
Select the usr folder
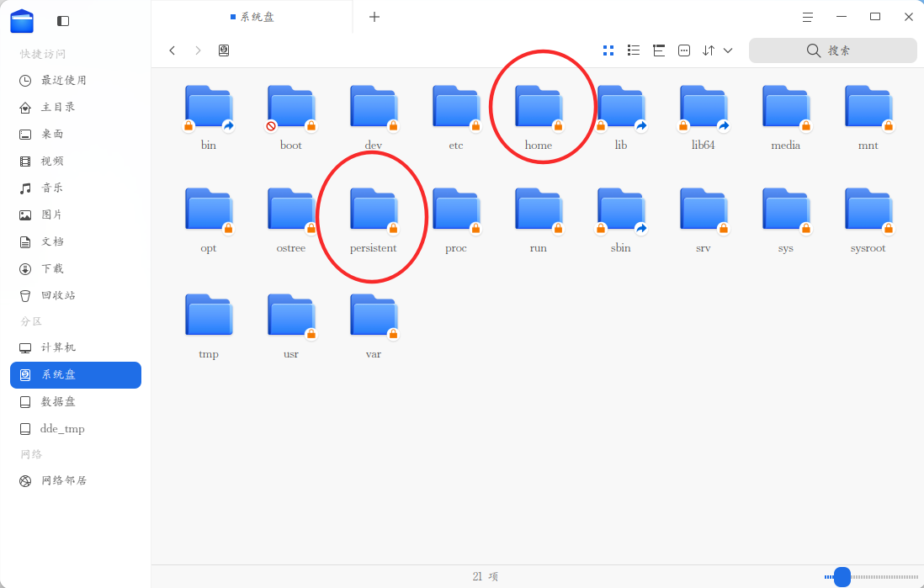click(x=291, y=327)
